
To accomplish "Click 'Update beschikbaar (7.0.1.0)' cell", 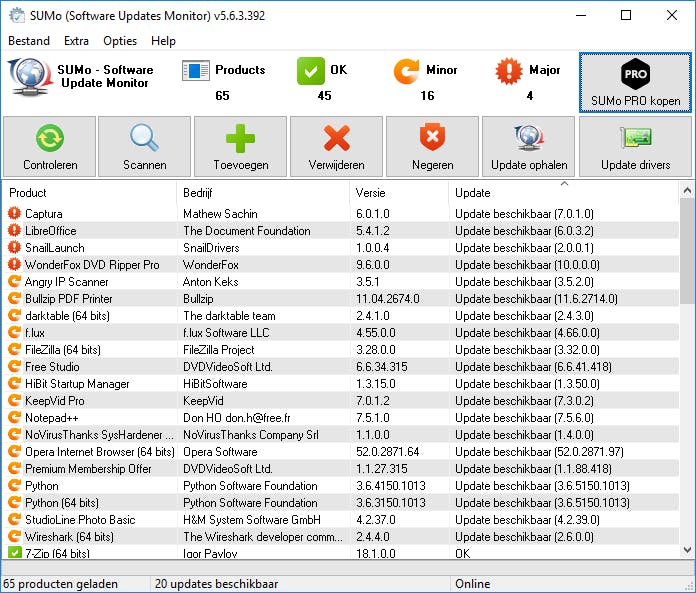I will [524, 214].
